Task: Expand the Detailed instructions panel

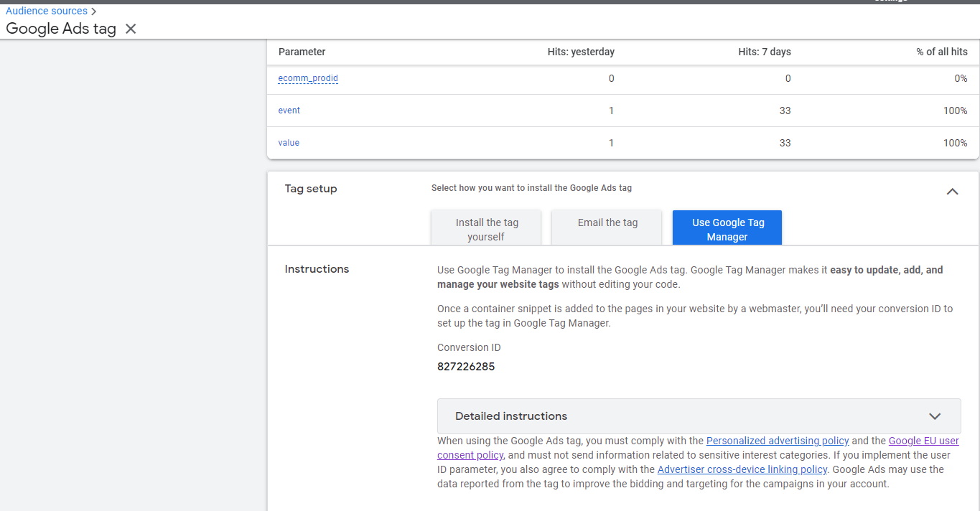Action: pyautogui.click(x=699, y=416)
